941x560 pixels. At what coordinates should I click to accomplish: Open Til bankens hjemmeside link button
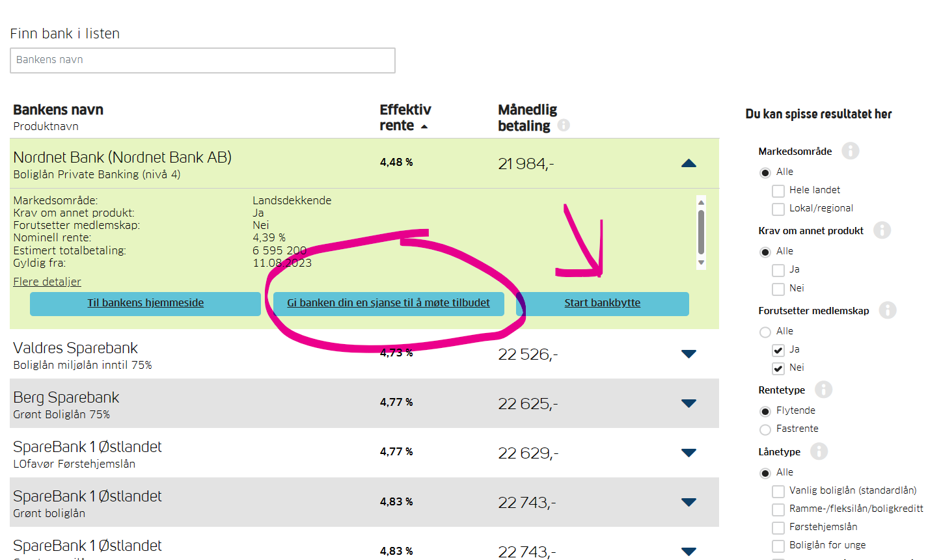click(x=145, y=304)
